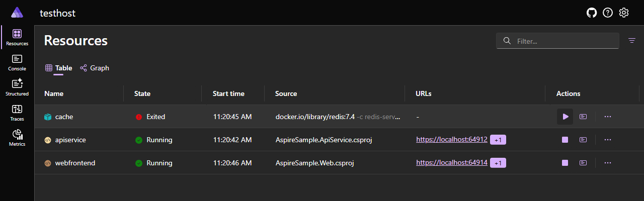The image size is (644, 201).
Task: Open the Settings gear icon
Action: point(624,13)
